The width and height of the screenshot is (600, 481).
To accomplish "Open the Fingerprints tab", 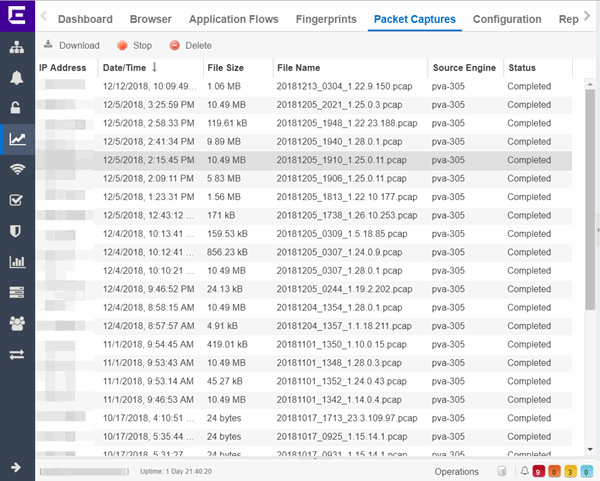I will coord(327,19).
